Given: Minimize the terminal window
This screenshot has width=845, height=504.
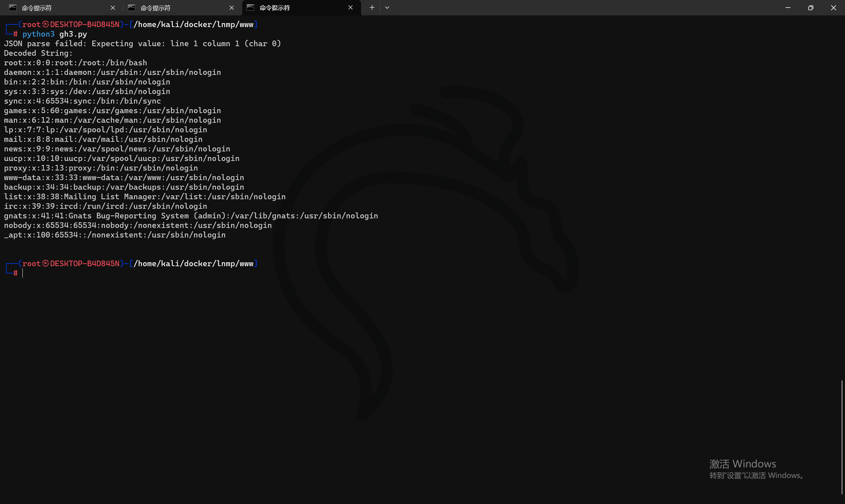Looking at the screenshot, I should point(788,8).
